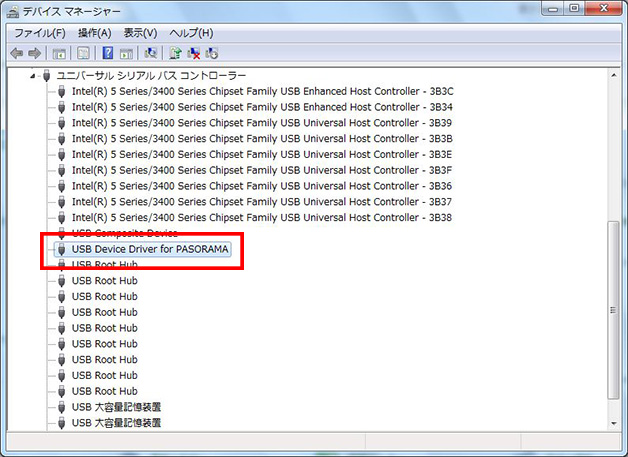Open the 表示(V) menu
628x457 pixels.
pyautogui.click(x=140, y=33)
